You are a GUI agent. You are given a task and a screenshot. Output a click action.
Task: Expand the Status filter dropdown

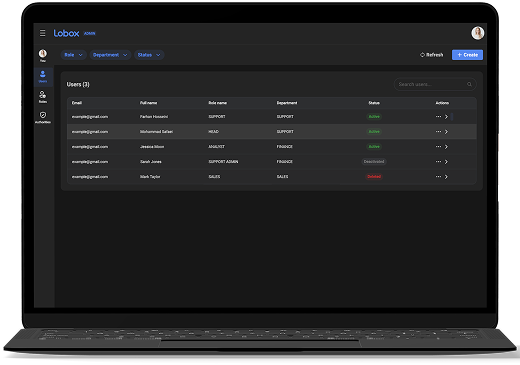[x=149, y=55]
